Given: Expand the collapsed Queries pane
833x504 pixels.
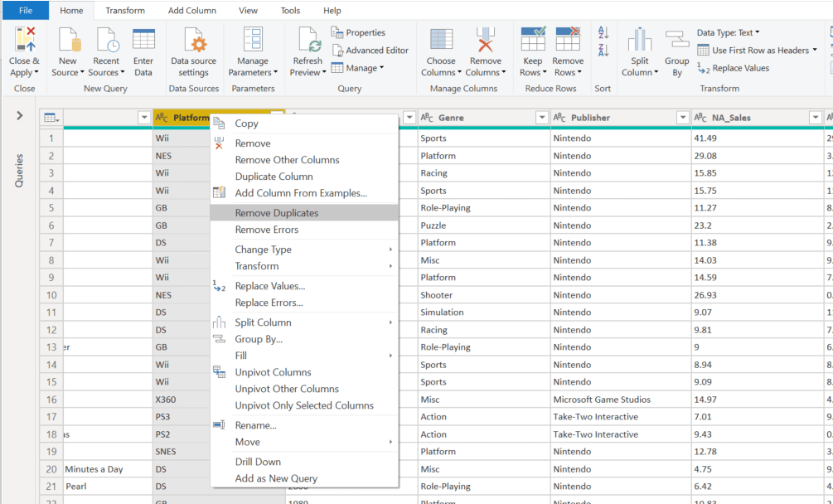Looking at the screenshot, I should 20,116.
